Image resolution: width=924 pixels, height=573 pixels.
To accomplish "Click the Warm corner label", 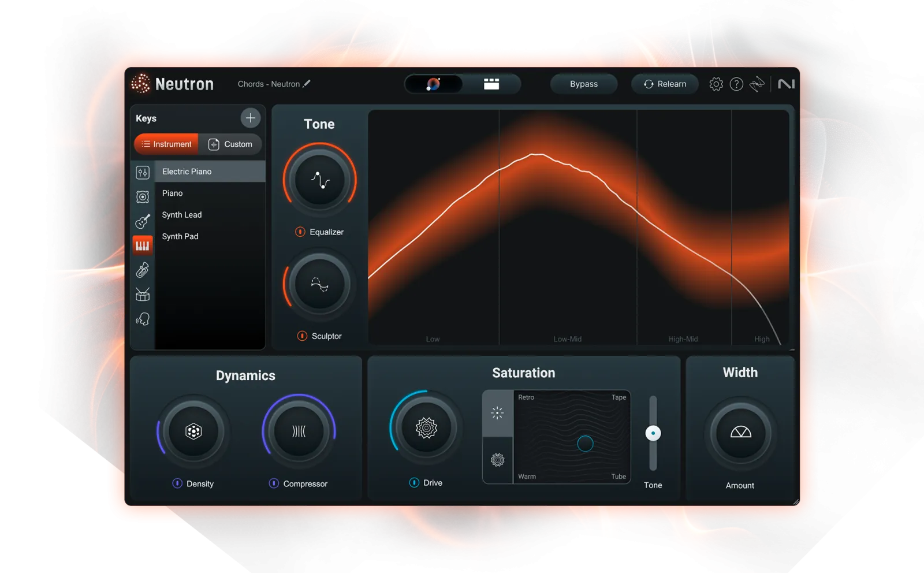I will [x=527, y=477].
